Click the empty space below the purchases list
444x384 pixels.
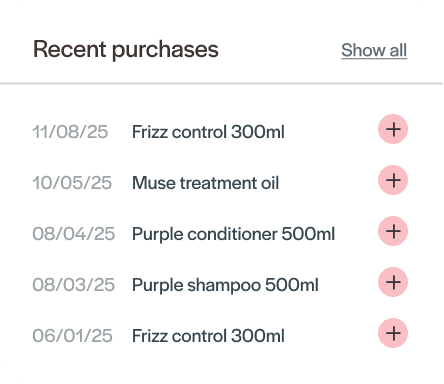click(221, 367)
